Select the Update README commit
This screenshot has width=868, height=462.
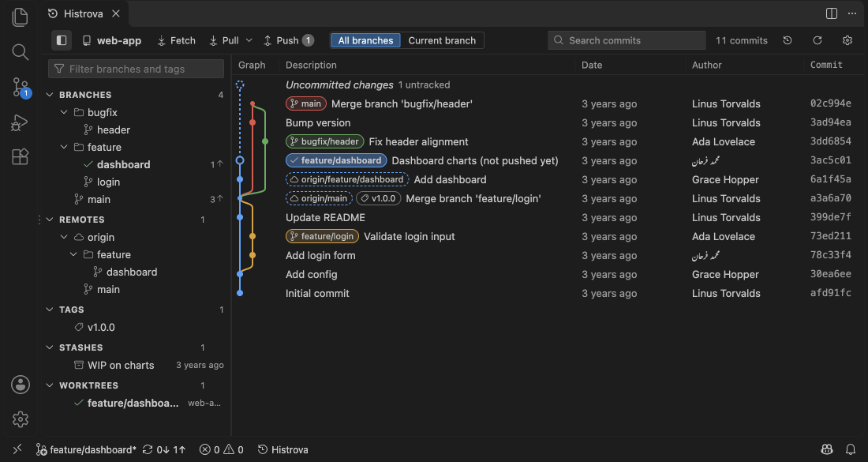click(x=547, y=217)
